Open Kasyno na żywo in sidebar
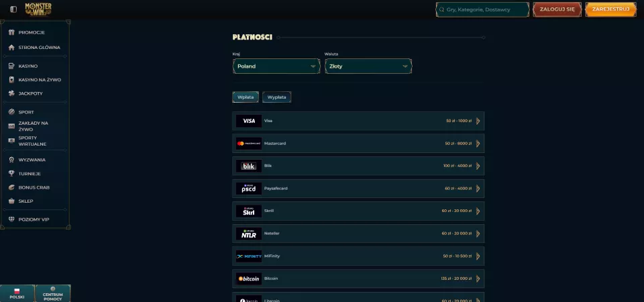Image resolution: width=644 pixels, height=302 pixels. [x=40, y=80]
